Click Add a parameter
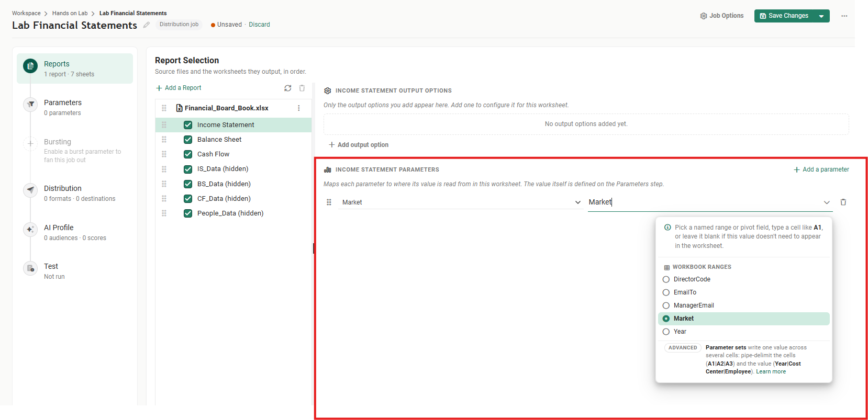The width and height of the screenshot is (868, 420). click(821, 169)
